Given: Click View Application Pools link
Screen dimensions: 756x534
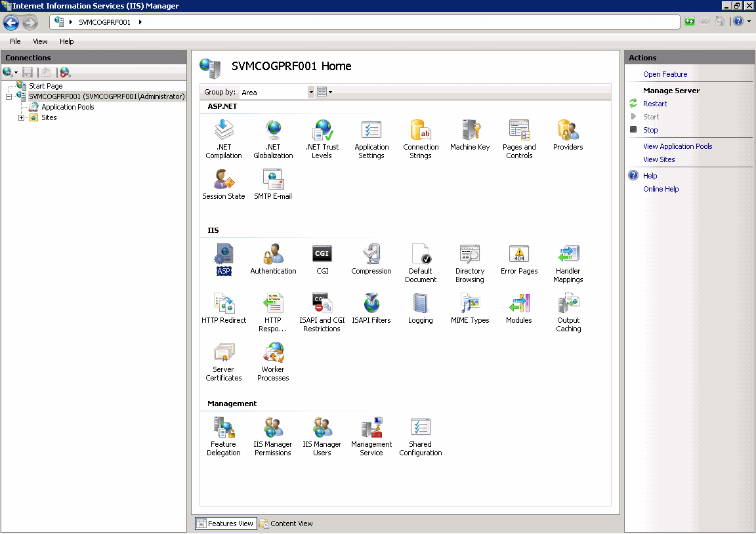Looking at the screenshot, I should tap(677, 146).
